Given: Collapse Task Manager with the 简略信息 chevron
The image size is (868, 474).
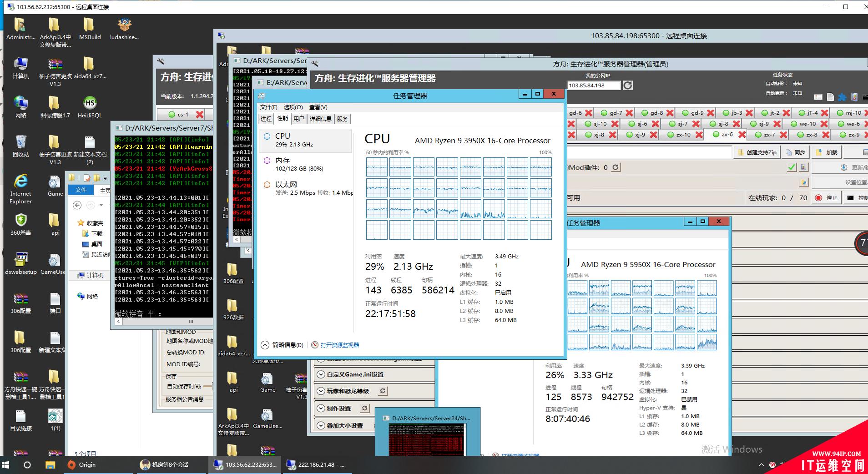Looking at the screenshot, I should (x=265, y=345).
